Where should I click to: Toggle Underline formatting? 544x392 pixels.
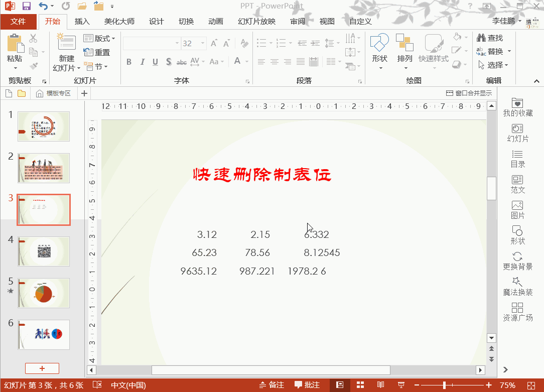[156, 62]
